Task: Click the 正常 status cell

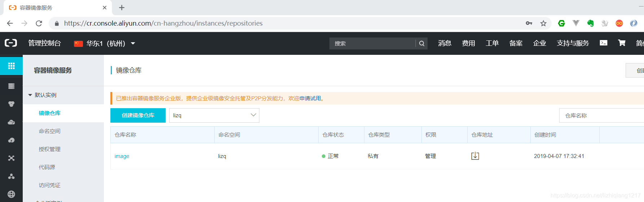Action: tap(330, 156)
